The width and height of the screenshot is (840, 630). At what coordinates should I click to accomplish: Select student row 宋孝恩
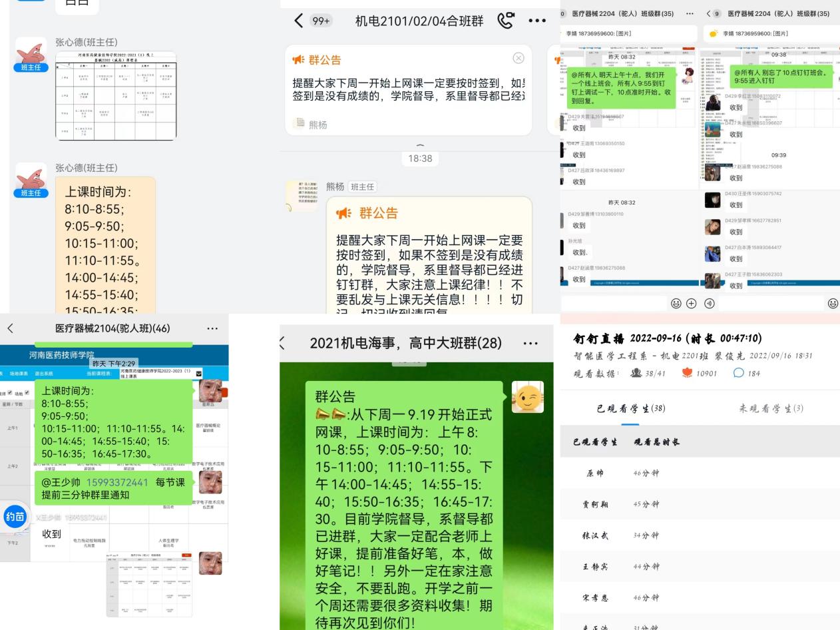coord(700,598)
